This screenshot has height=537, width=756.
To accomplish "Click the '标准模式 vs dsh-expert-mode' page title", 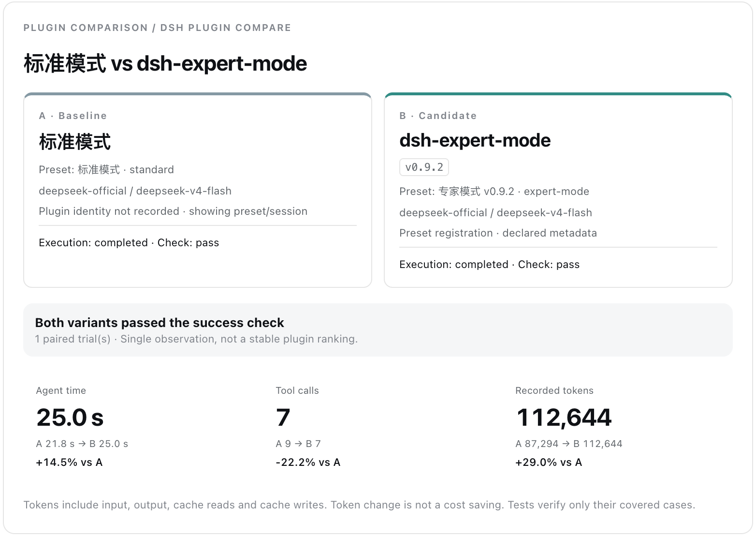I will pyautogui.click(x=165, y=63).
